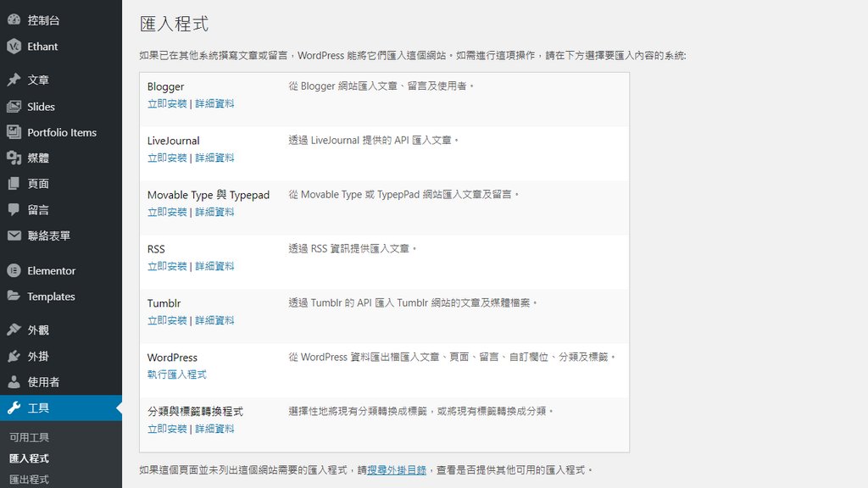Open the 留言 comments icon
The width and height of the screenshot is (868, 488).
[x=14, y=209]
